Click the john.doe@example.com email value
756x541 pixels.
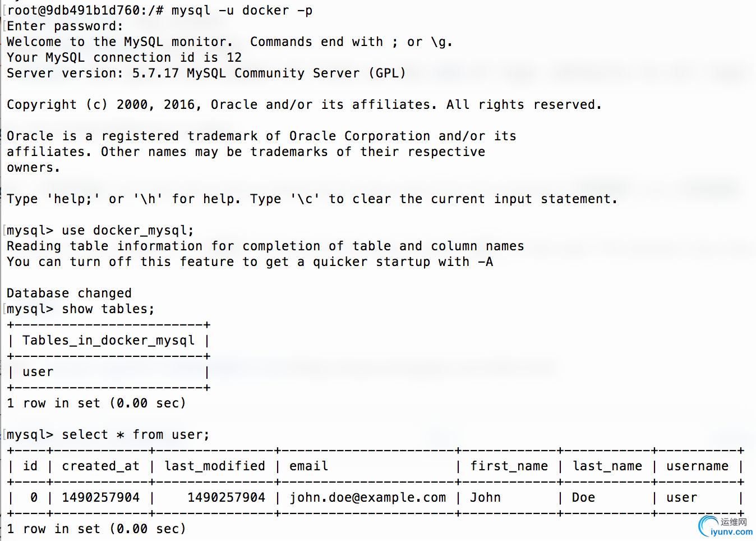tap(367, 498)
